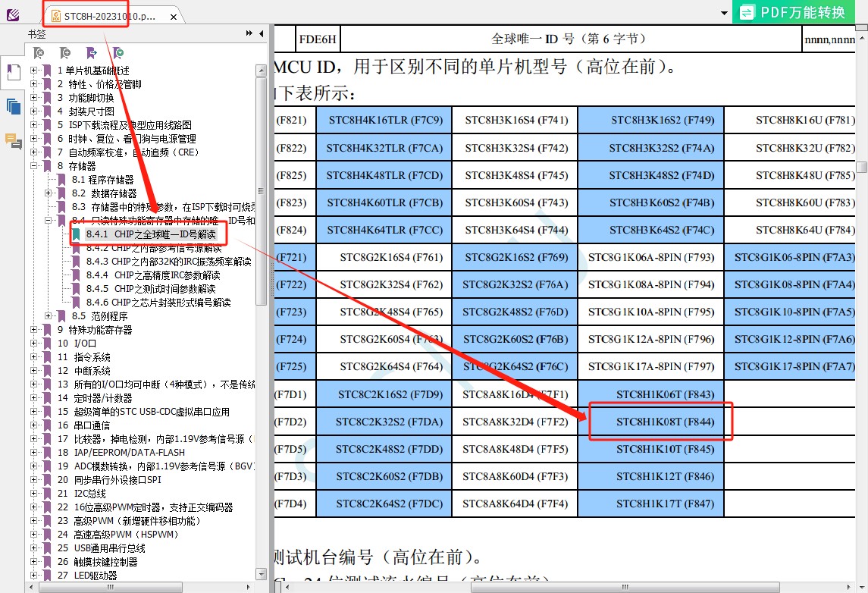Click the PDF file icon in document tab

(x=56, y=16)
